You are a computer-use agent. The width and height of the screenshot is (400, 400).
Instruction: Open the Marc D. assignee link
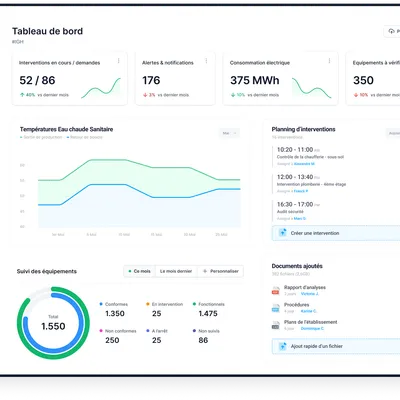pos(300,219)
